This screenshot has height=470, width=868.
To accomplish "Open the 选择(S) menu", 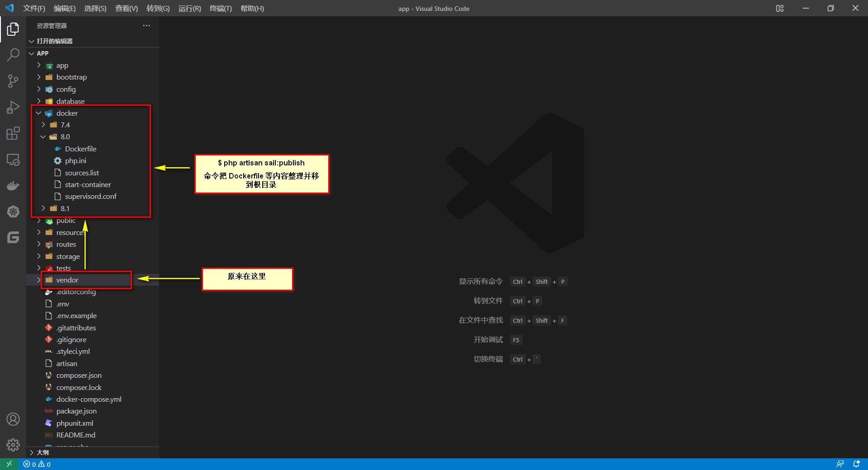I will [95, 8].
